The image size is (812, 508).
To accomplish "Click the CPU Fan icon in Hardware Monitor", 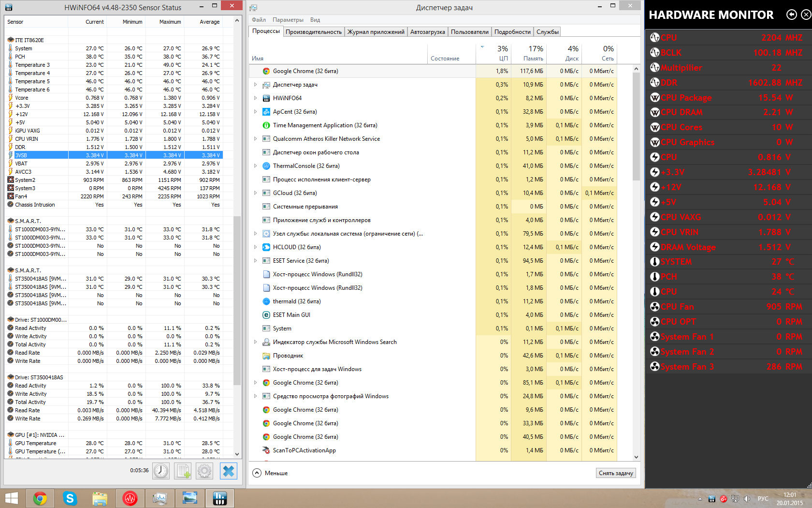I will (x=655, y=307).
